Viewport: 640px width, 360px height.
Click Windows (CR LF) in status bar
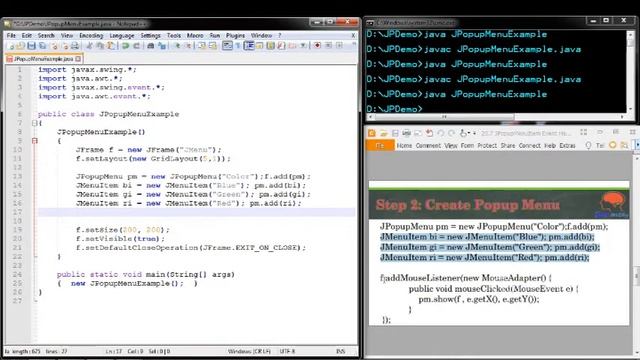coord(249,351)
